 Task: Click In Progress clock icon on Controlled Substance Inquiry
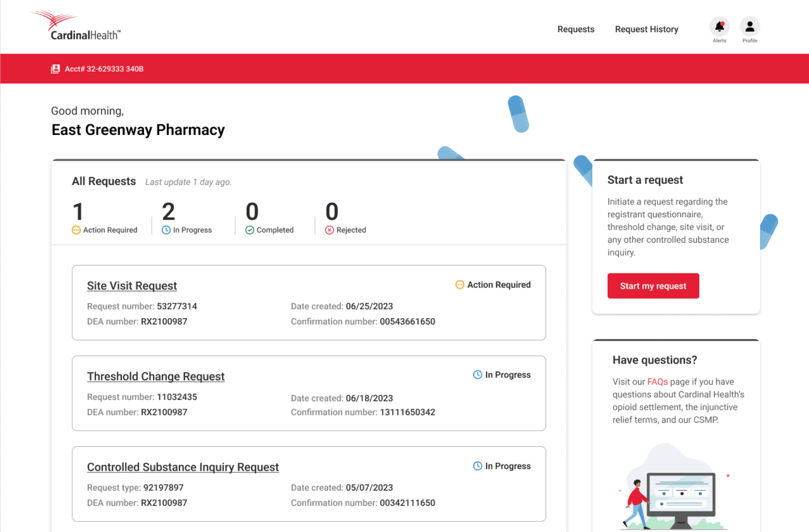(x=478, y=466)
